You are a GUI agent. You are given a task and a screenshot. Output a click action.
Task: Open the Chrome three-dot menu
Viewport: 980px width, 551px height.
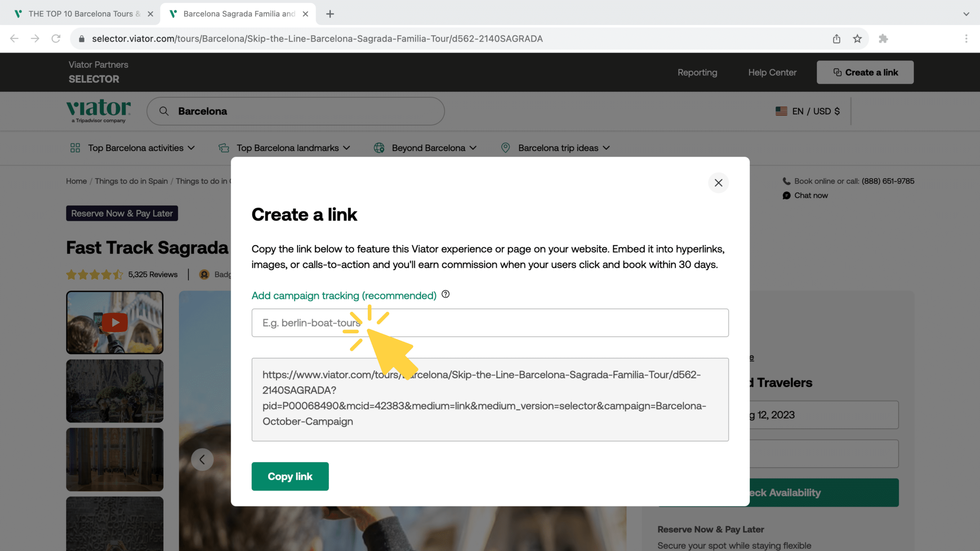pos(966,39)
